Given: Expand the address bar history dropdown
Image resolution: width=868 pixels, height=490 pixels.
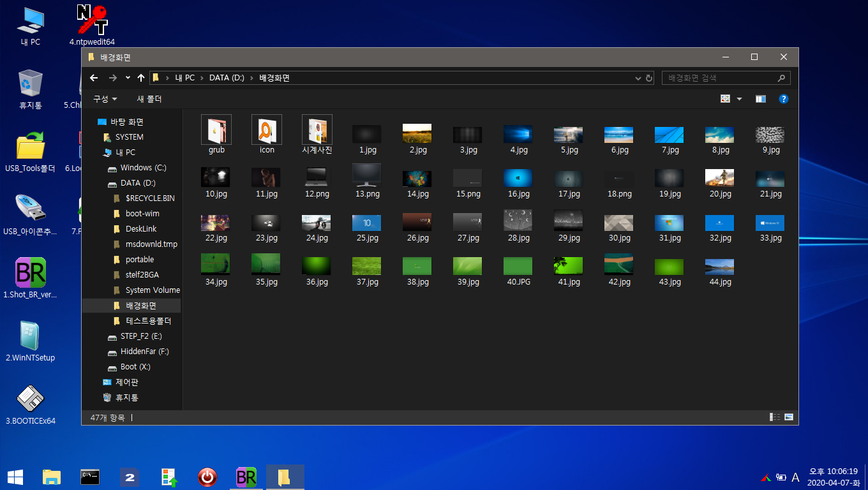Looking at the screenshot, I should (x=638, y=78).
